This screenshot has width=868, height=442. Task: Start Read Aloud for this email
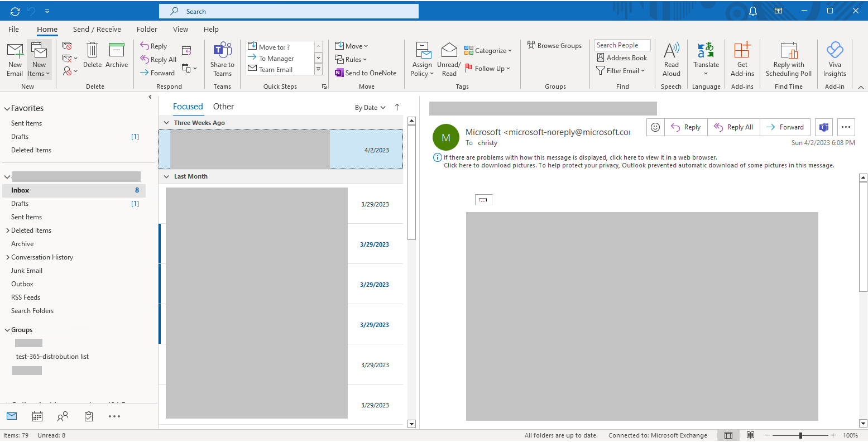pyautogui.click(x=671, y=58)
